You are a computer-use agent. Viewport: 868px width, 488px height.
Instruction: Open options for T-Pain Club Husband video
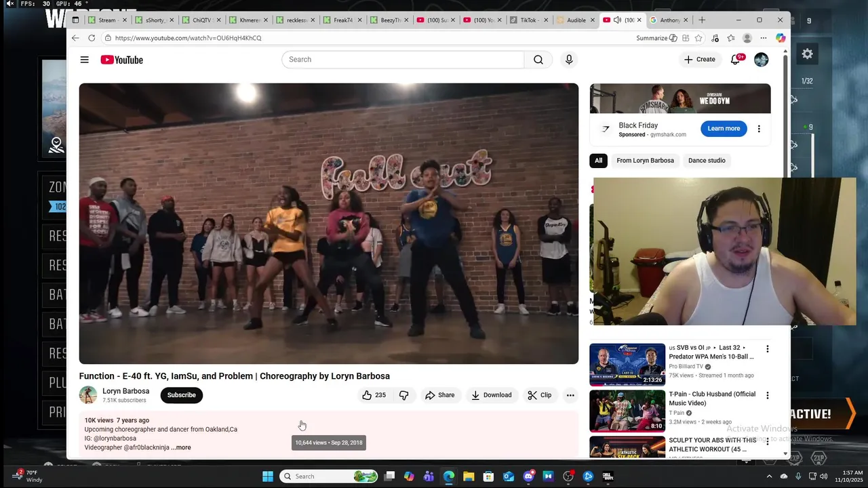768,395
